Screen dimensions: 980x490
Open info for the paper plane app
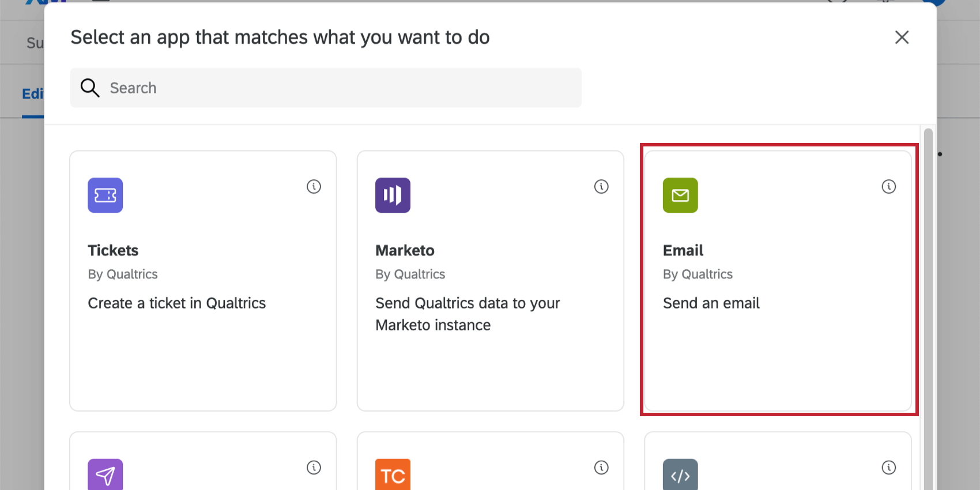[314, 468]
